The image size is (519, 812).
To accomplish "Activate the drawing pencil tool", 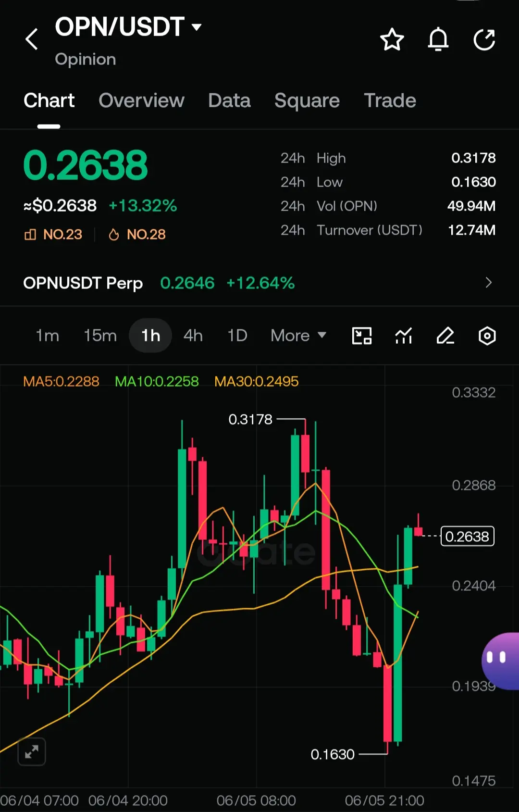I will (445, 336).
